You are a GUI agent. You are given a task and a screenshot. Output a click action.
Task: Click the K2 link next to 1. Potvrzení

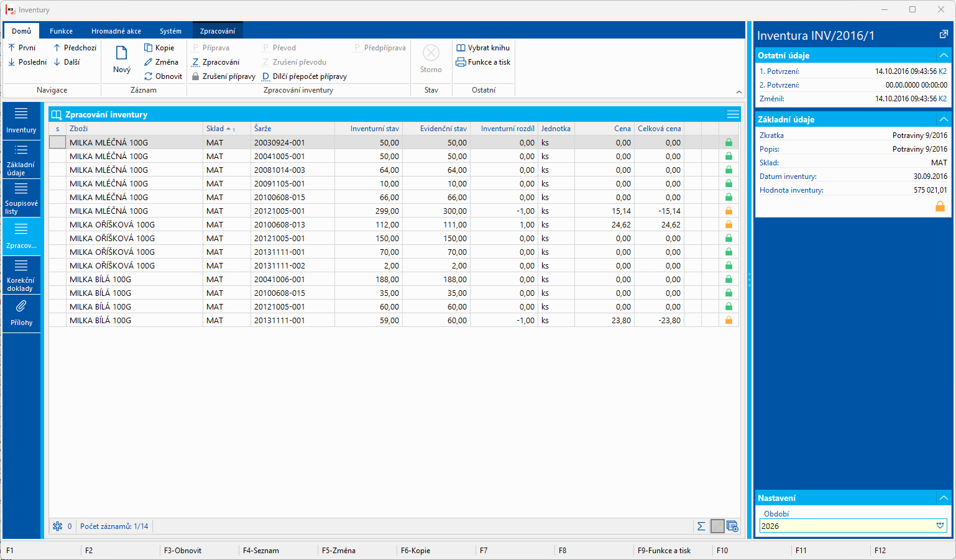tap(942, 71)
